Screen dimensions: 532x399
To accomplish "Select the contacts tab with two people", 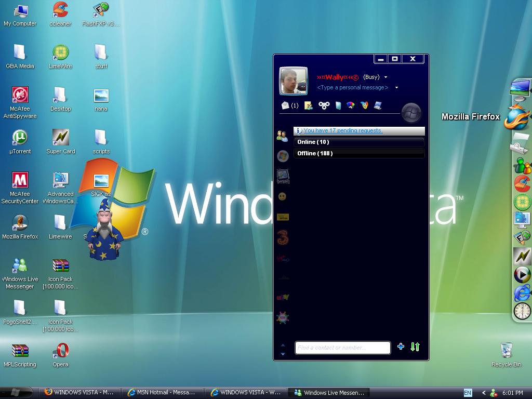I will pyautogui.click(x=282, y=136).
